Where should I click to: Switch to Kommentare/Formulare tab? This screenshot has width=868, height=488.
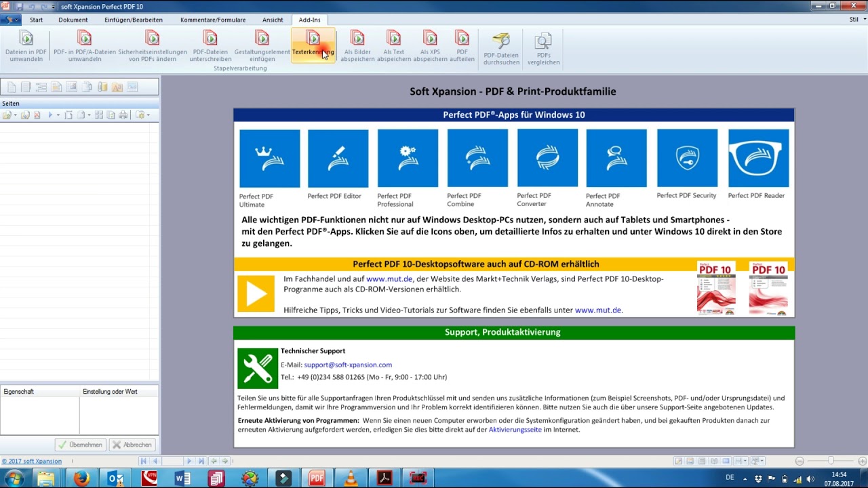(x=213, y=20)
